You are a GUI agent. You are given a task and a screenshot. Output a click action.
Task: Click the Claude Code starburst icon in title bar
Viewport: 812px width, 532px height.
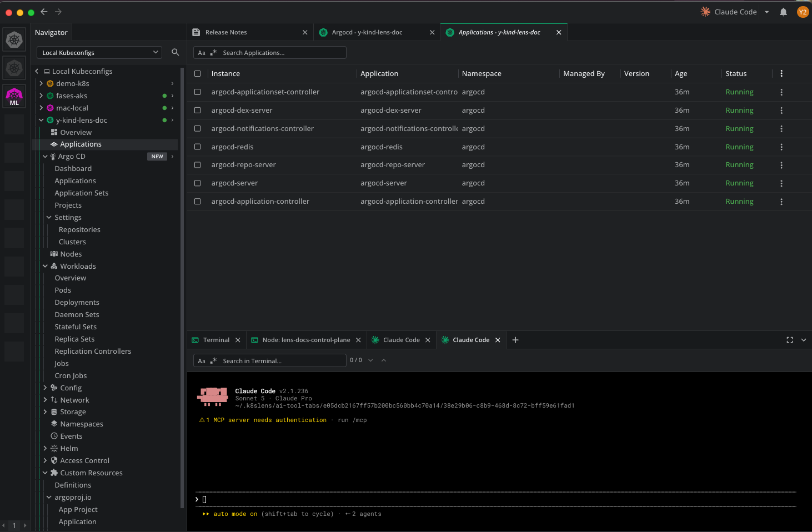[705, 12]
